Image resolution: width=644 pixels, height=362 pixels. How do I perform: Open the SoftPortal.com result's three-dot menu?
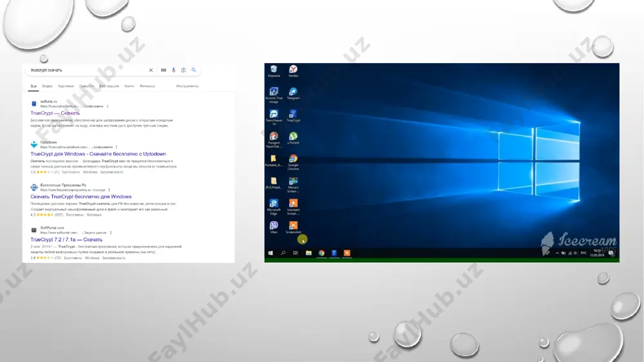pyautogui.click(x=111, y=233)
